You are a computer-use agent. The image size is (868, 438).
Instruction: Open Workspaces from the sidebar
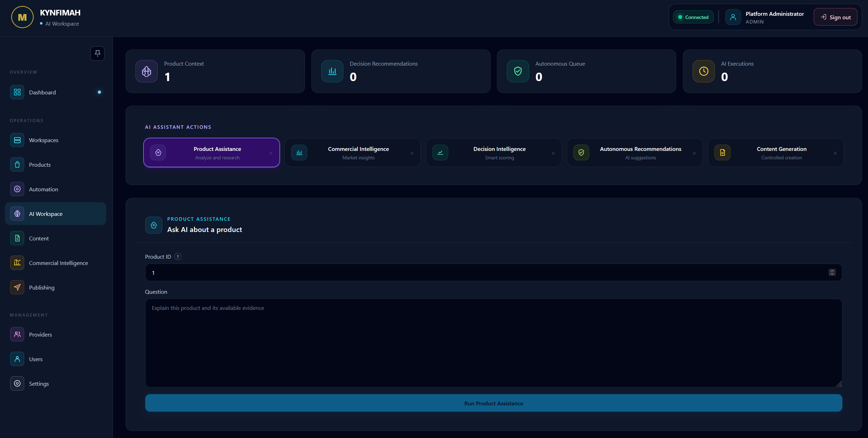click(x=56, y=140)
